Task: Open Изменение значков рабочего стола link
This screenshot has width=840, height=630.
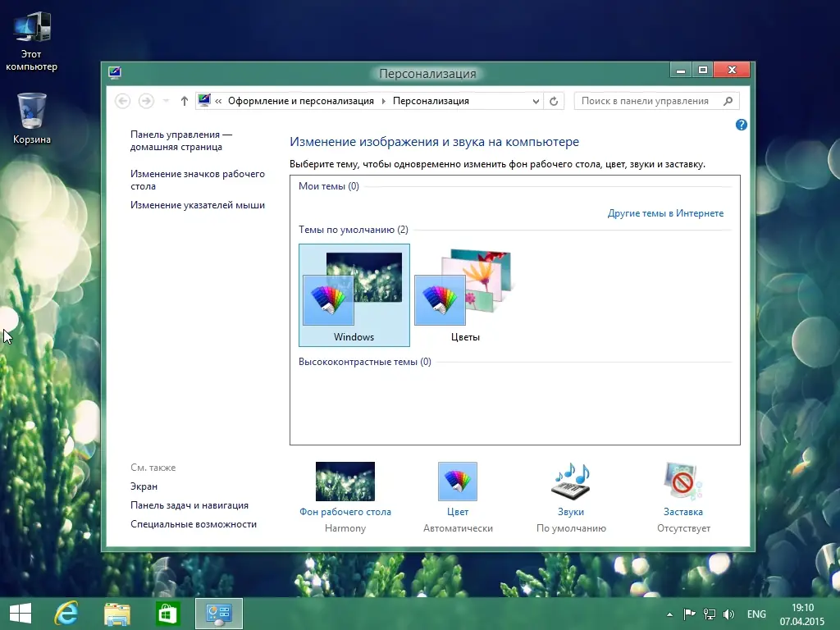Action: 197,180
